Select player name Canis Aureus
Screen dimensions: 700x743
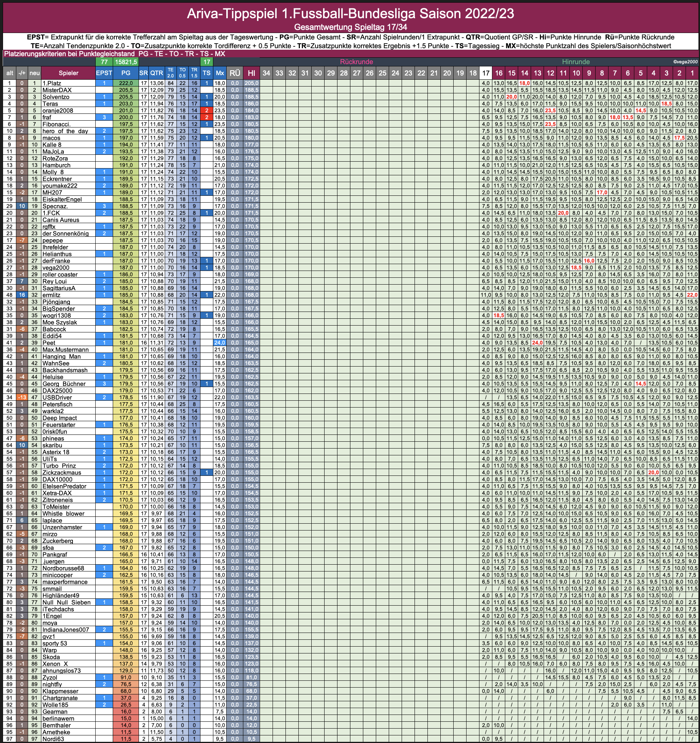(x=61, y=220)
